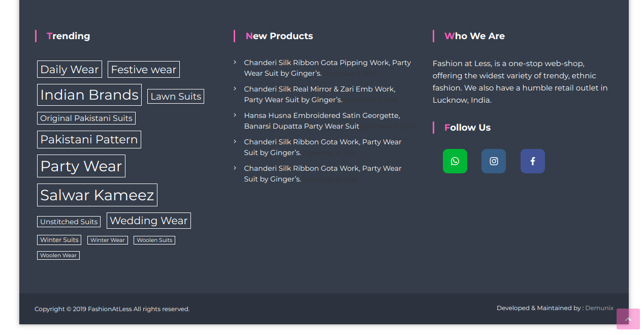The width and height of the screenshot is (644, 335).
Task: Select the Unstitched Suits tag
Action: (x=69, y=222)
